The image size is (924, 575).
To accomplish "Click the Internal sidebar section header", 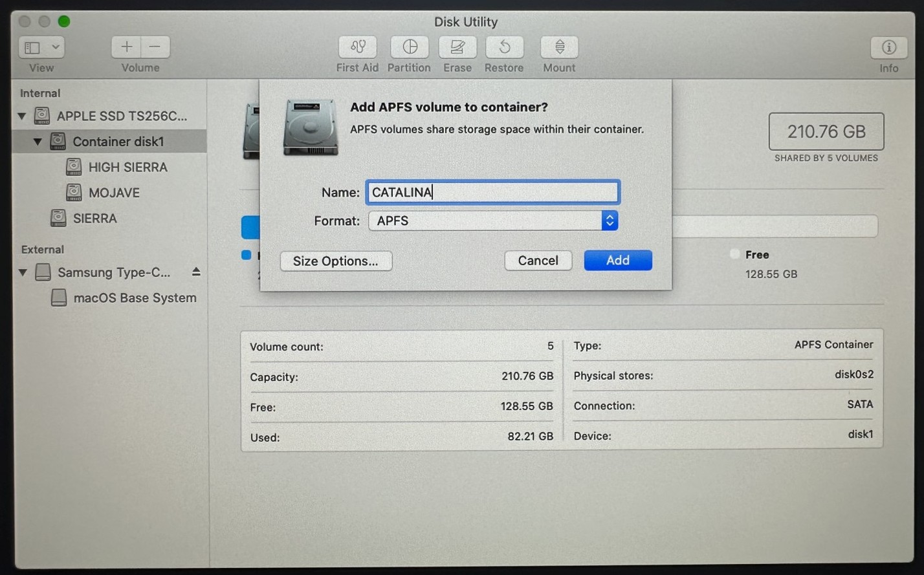I will tap(40, 93).
